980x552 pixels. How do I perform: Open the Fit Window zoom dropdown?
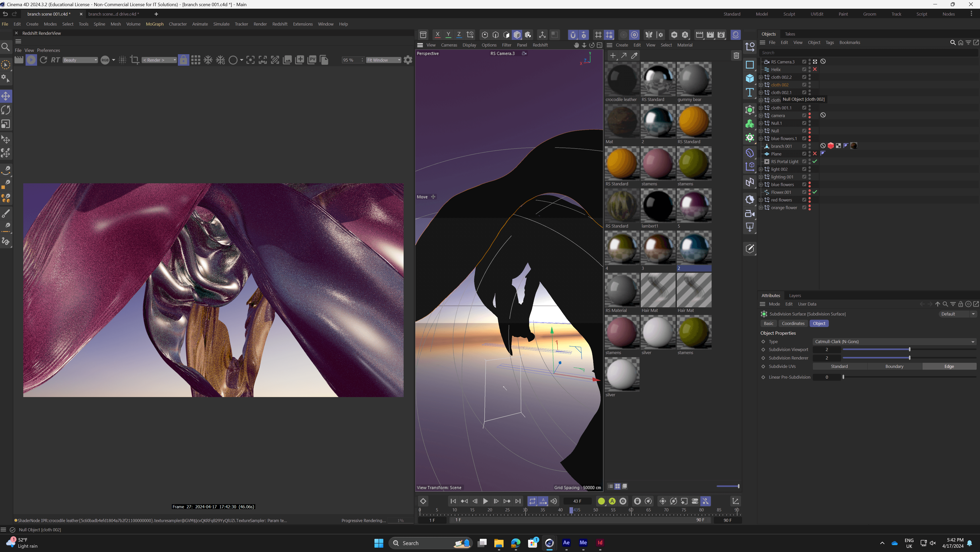[x=383, y=60]
